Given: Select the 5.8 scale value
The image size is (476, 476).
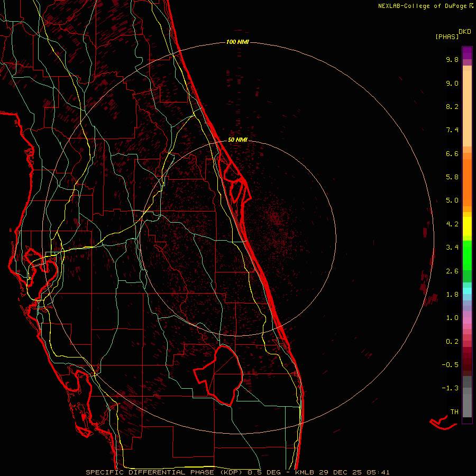Looking at the screenshot, I should (452, 177).
